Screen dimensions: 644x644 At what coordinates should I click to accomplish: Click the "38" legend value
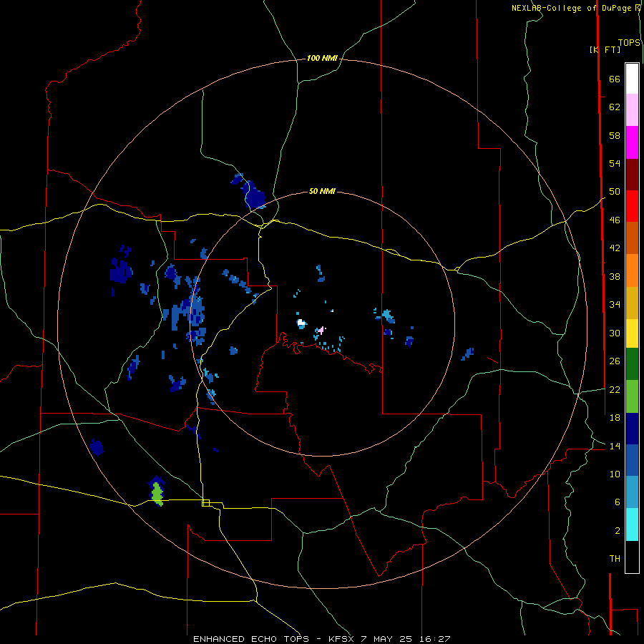615,276
